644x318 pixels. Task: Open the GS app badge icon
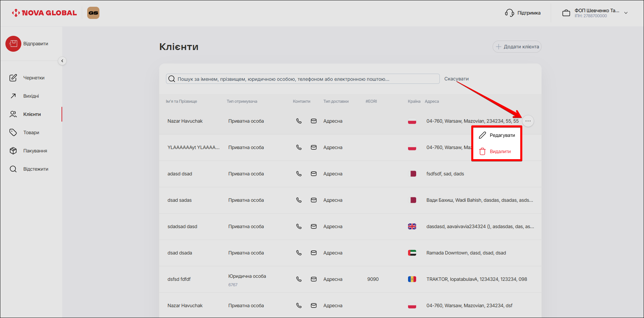click(93, 13)
